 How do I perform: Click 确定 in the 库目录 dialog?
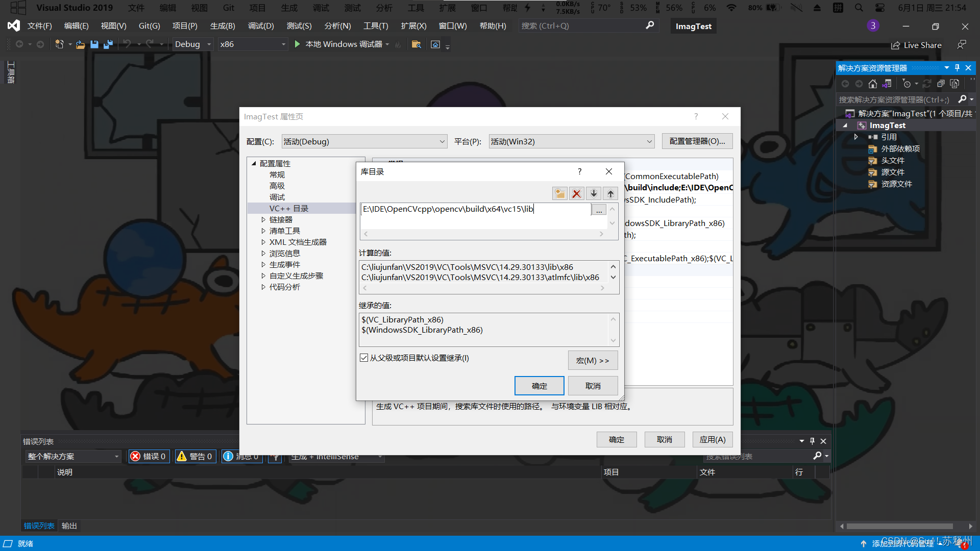pyautogui.click(x=539, y=386)
